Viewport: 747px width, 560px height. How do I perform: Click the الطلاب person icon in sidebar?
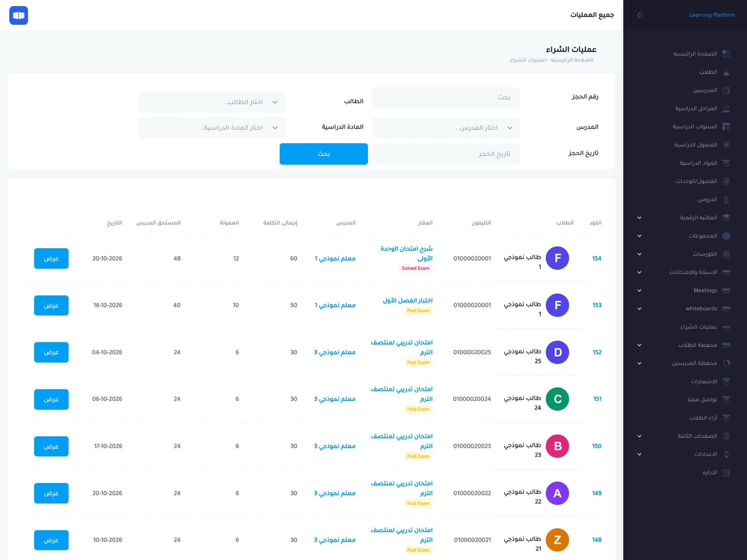tap(726, 72)
